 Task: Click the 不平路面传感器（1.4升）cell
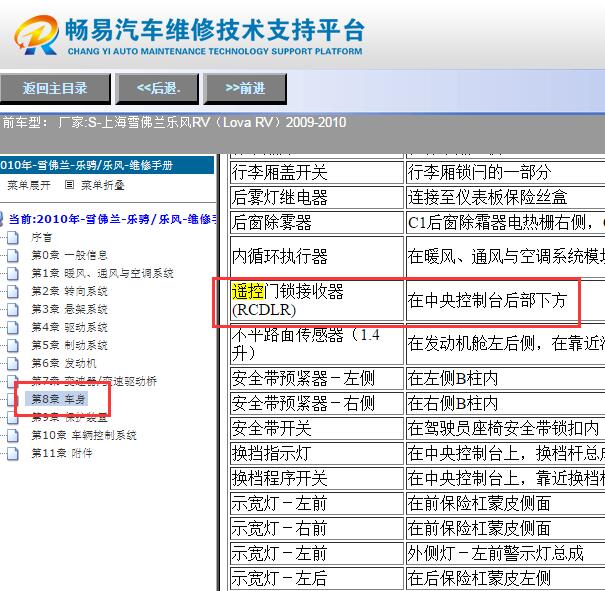[317, 344]
